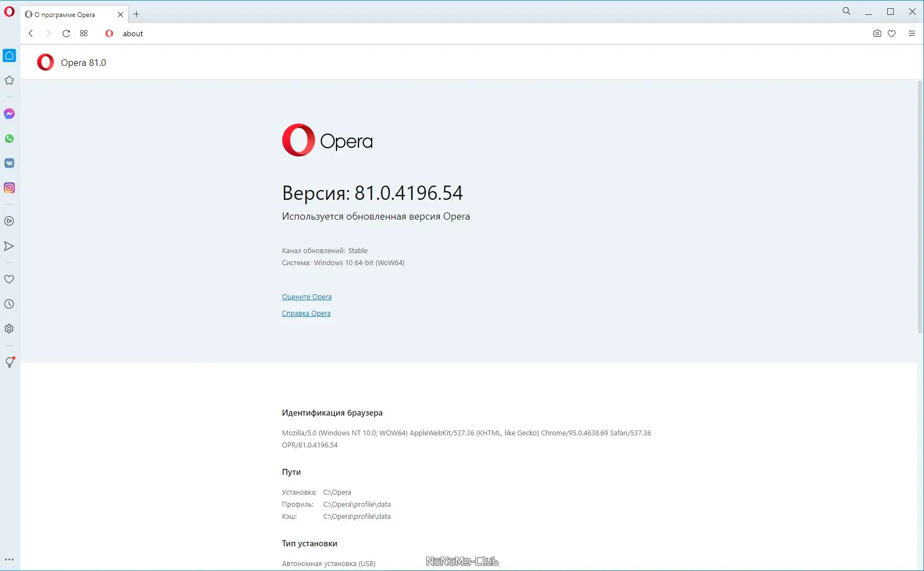Open Speed Dial start page grid button
The image size is (924, 571).
84,33
